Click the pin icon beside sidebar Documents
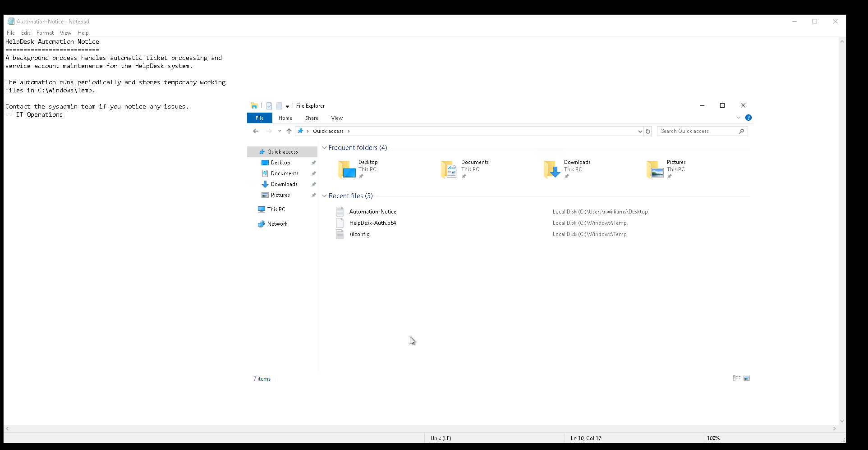 tap(314, 173)
